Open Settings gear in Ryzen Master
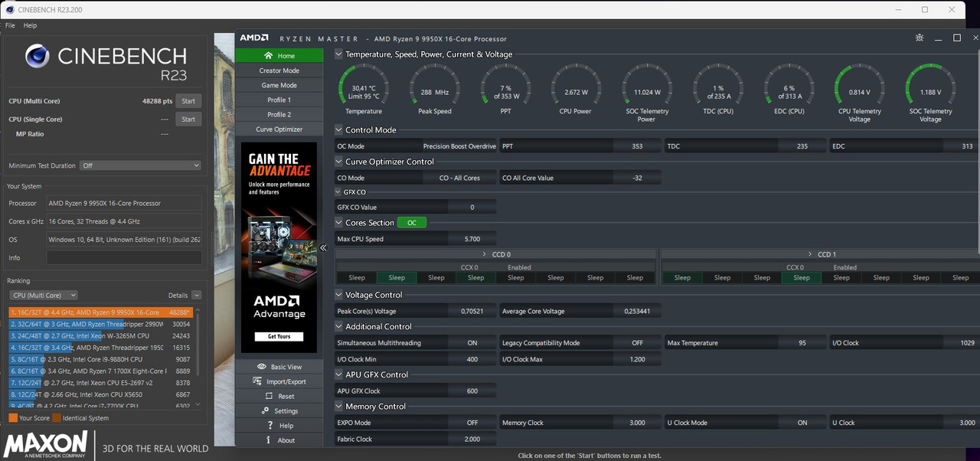The height and width of the screenshot is (461, 980). (x=263, y=410)
